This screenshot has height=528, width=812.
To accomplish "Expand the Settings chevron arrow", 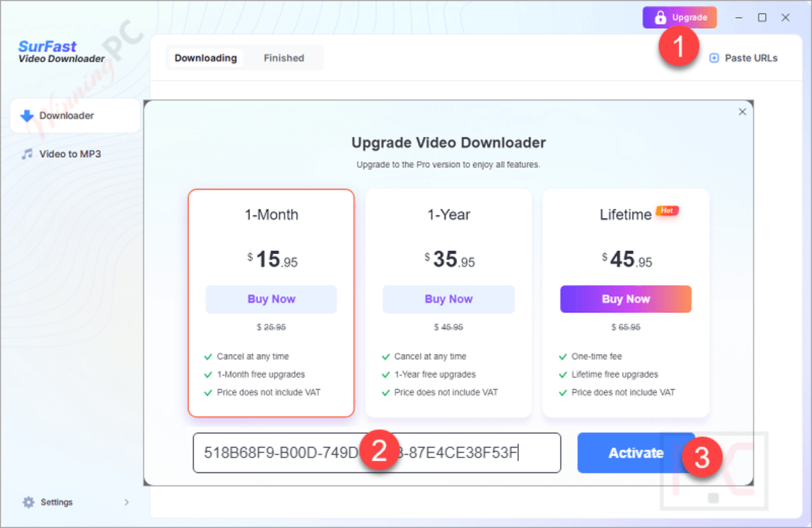I will pos(126,502).
